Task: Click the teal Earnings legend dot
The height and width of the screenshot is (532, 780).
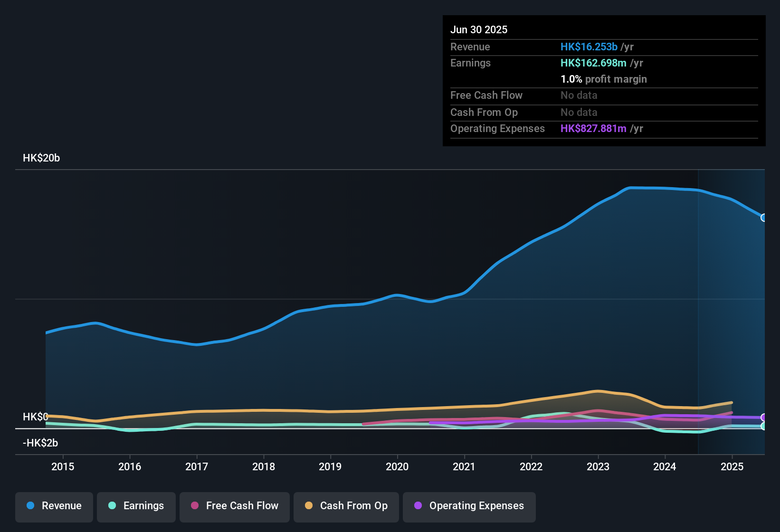Action: click(x=113, y=506)
